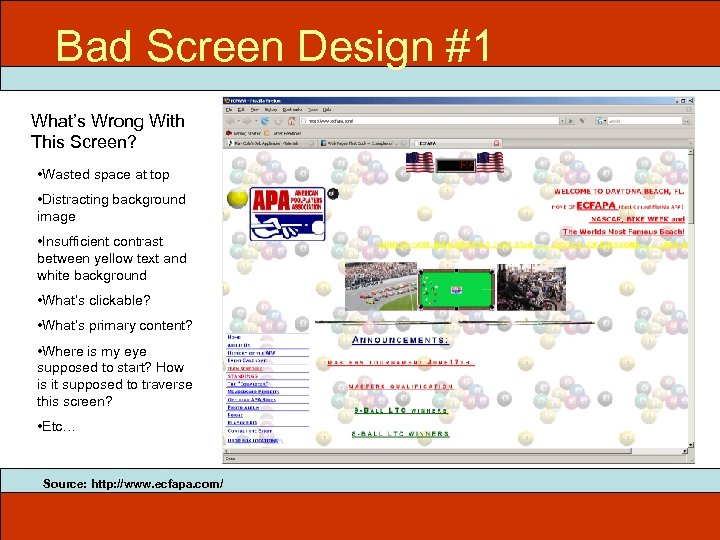The height and width of the screenshot is (540, 720).
Task: Click the Firefox icon in title bar
Action: tap(226, 101)
